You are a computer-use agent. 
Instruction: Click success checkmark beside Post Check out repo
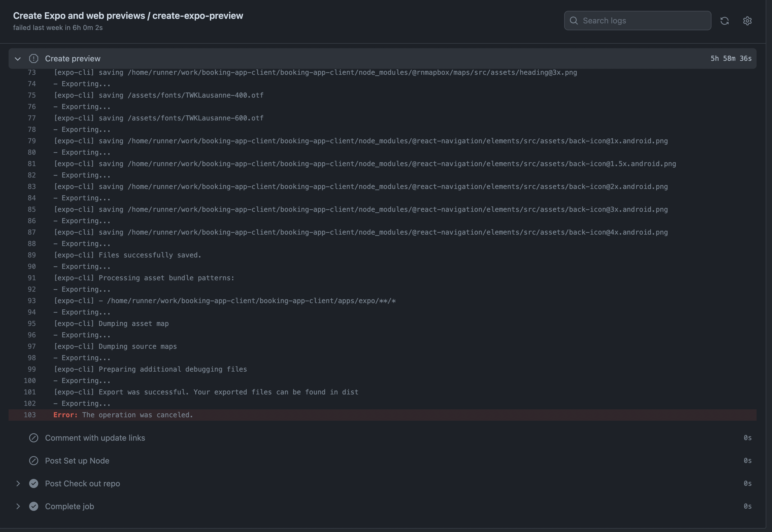34,483
